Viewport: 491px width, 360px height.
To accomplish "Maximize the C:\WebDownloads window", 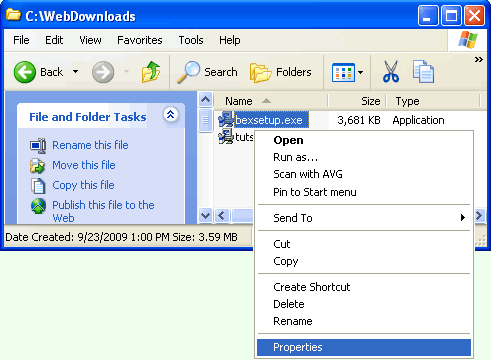I will pos(451,16).
